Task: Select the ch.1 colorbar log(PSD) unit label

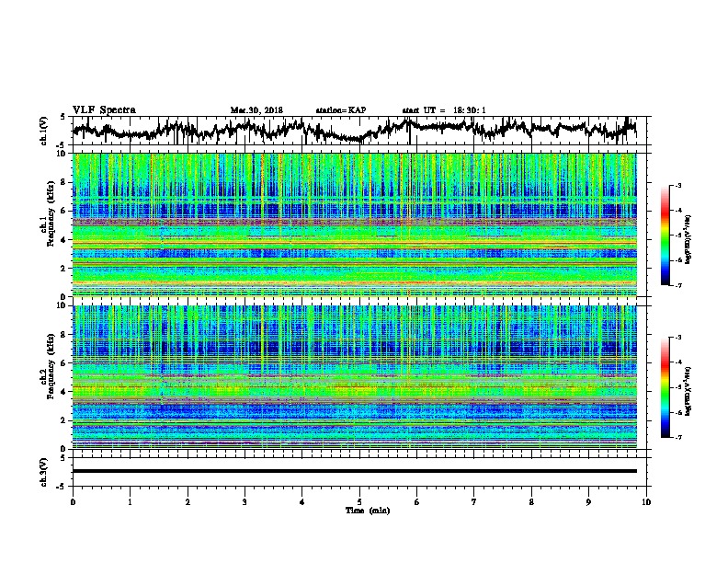Action: coord(688,239)
